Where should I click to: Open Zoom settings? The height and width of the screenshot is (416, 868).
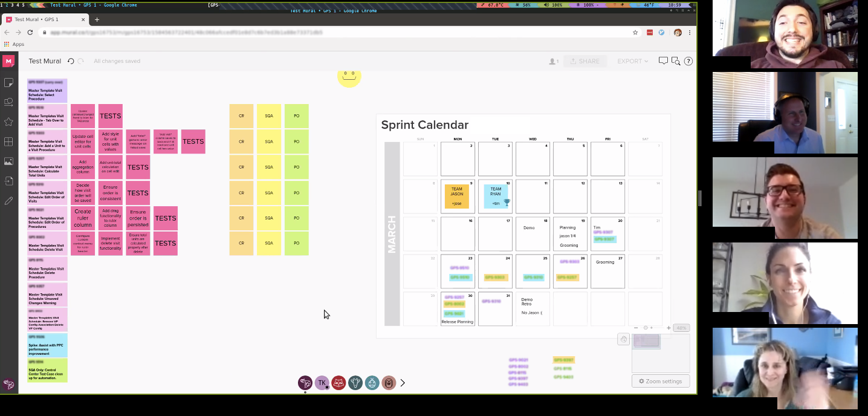[x=660, y=381]
